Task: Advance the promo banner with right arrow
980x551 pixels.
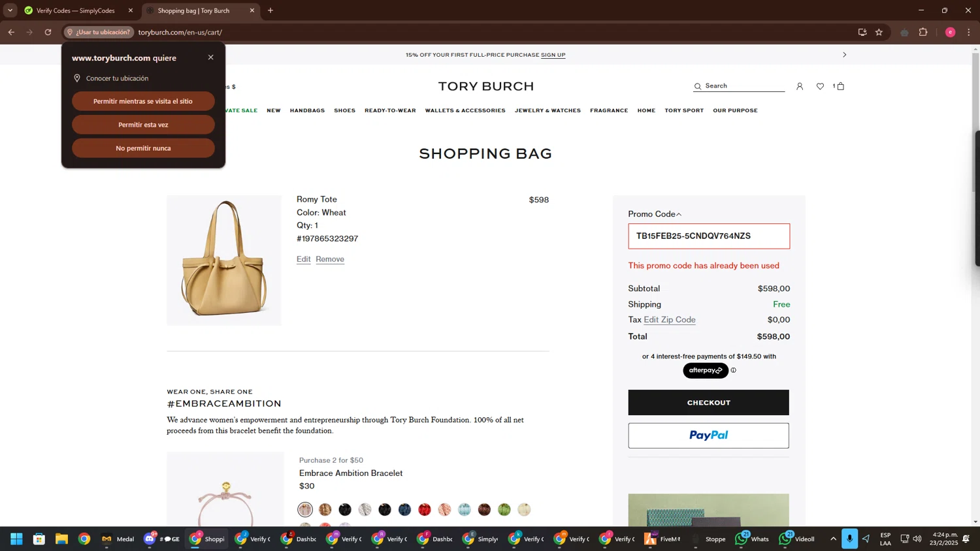Action: coord(844,55)
